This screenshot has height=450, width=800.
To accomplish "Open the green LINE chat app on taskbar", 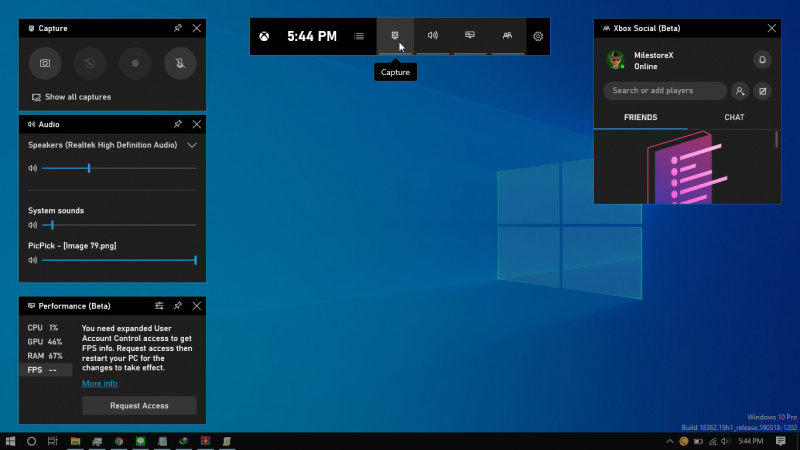I will (x=140, y=441).
